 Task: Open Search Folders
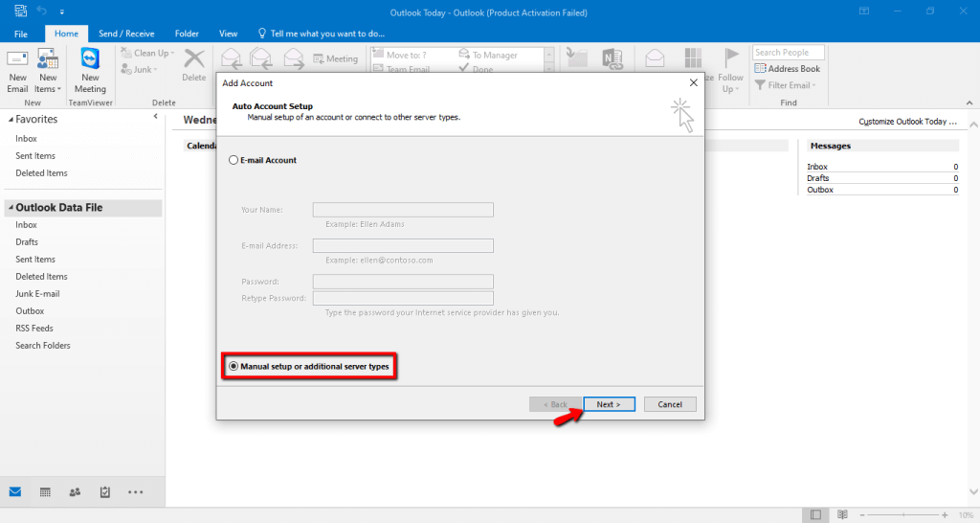[x=42, y=346]
